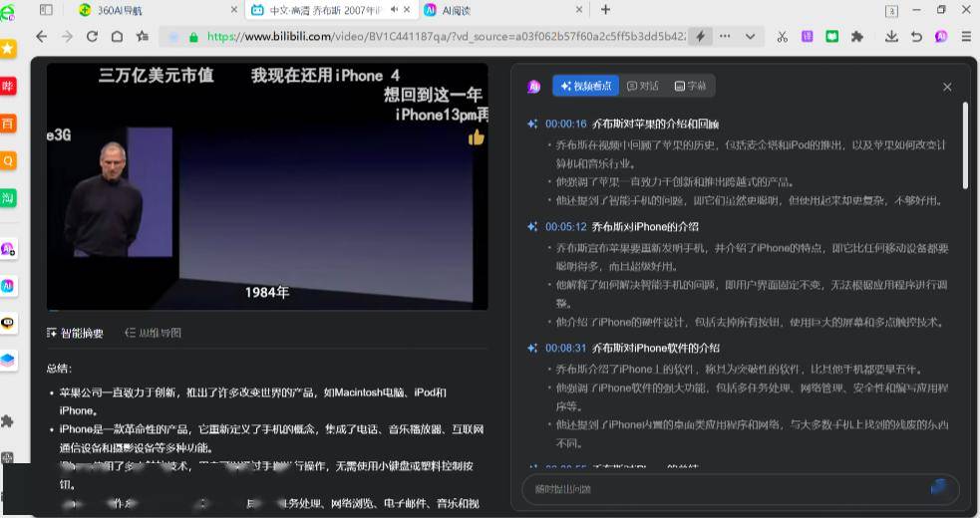Viewport: 980px width, 518px height.
Task: Open the orange Q search sidebar shortcut
Action: click(8, 160)
